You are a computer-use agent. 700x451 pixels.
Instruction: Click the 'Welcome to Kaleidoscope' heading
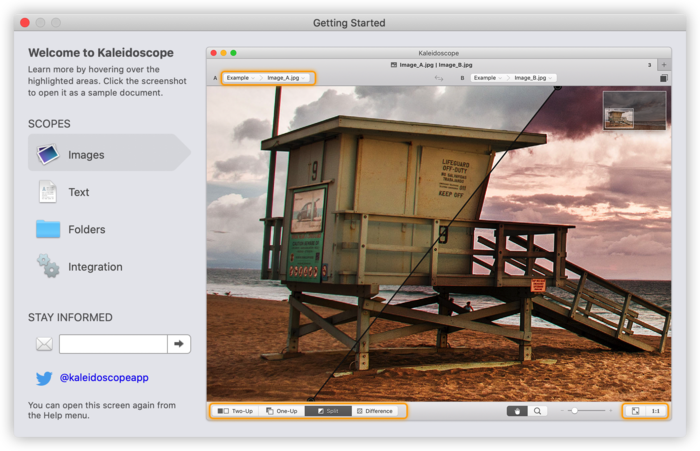tap(101, 53)
